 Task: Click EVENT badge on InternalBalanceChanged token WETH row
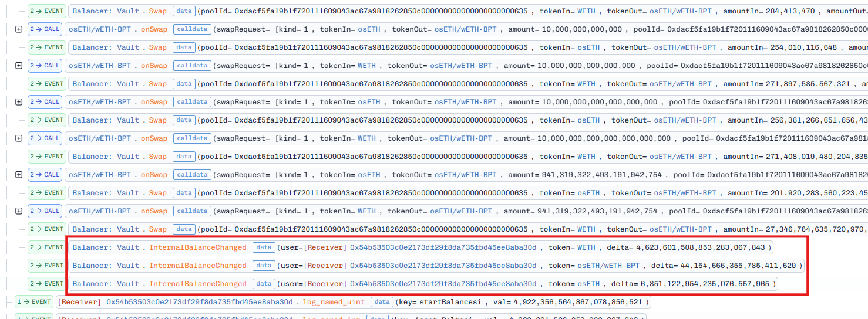click(46, 247)
